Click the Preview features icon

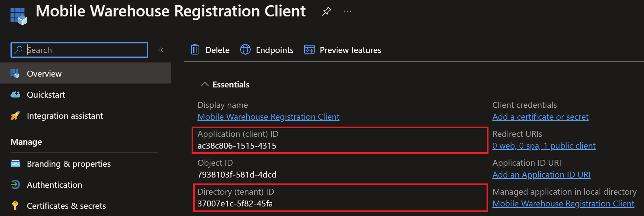(309, 50)
